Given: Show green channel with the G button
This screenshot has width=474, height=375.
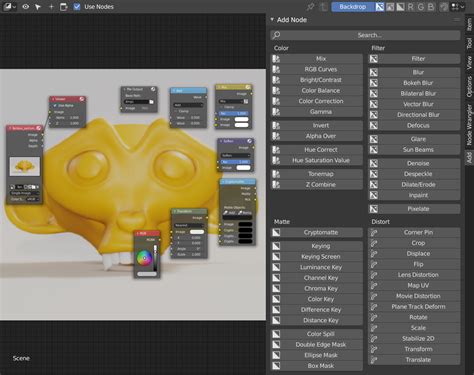Looking at the screenshot, I should tap(421, 7).
